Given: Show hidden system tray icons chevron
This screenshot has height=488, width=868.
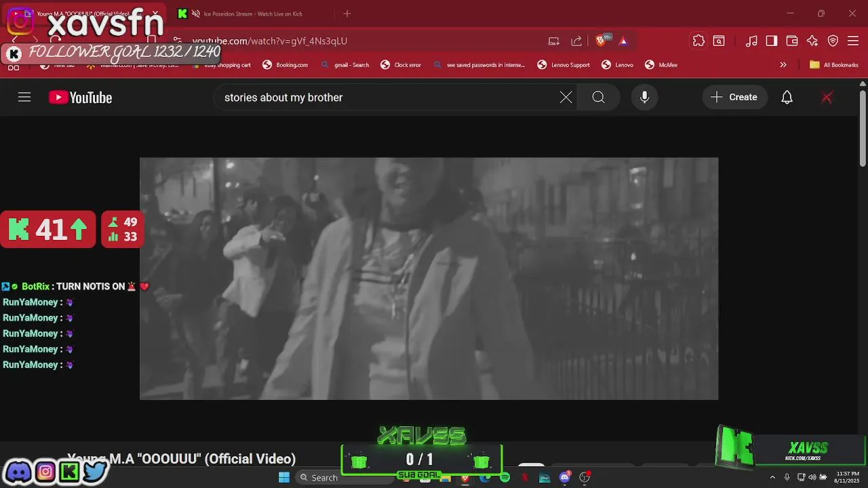Looking at the screenshot, I should click(x=772, y=478).
